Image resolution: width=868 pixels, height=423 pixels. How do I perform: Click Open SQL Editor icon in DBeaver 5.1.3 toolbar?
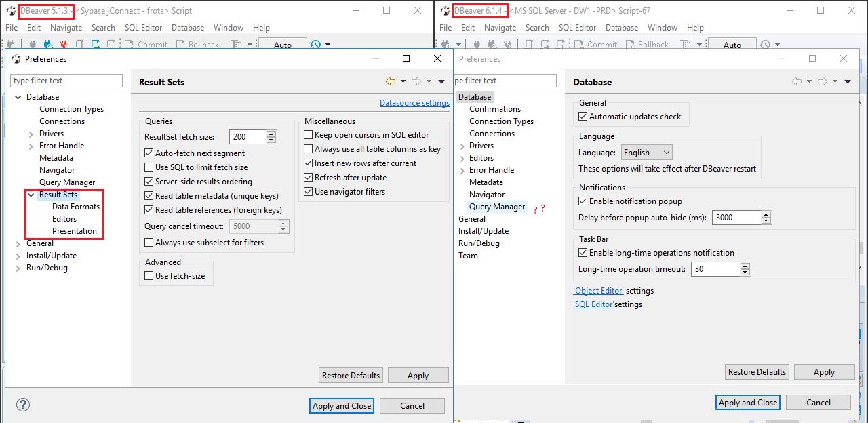tap(79, 44)
